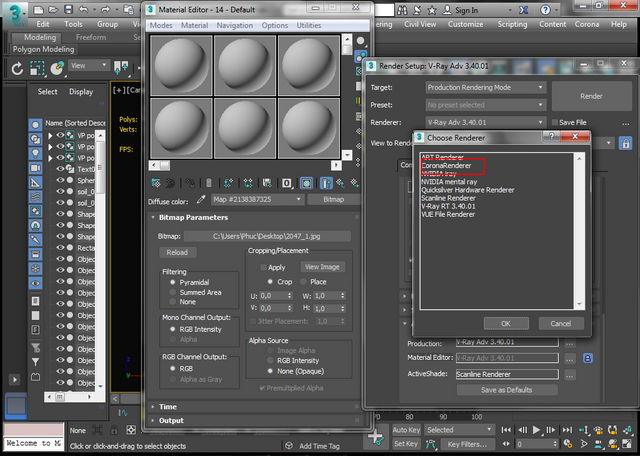Viewport: 640px width, 456px height.
Task: Select the Pyramidal filtering radio button
Action: point(173,282)
